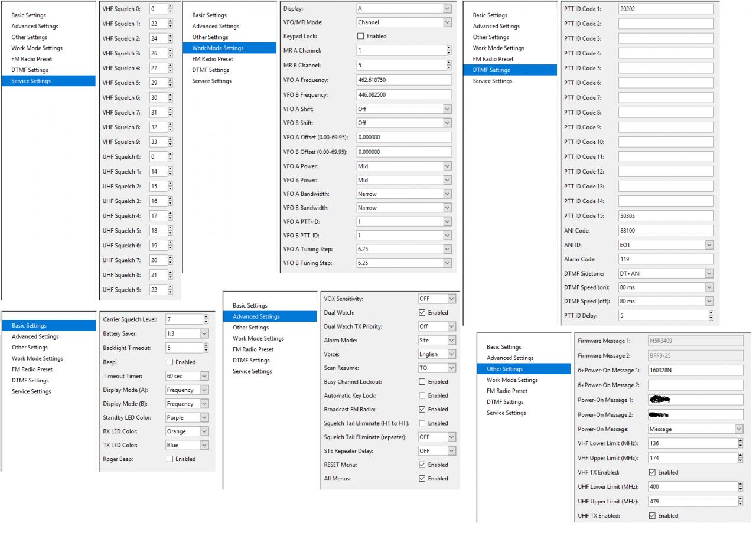Toggle the Roger Beep checkbox
The width and height of the screenshot is (756, 533).
tap(170, 459)
